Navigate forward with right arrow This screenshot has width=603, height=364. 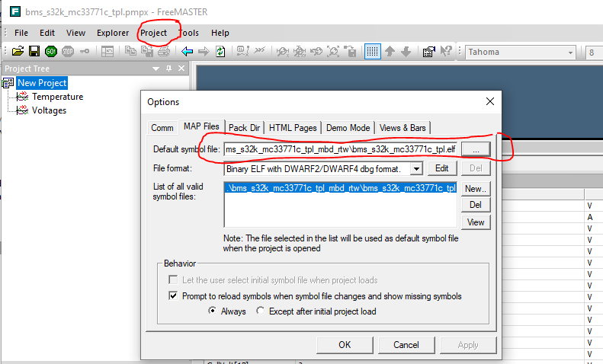[x=204, y=51]
